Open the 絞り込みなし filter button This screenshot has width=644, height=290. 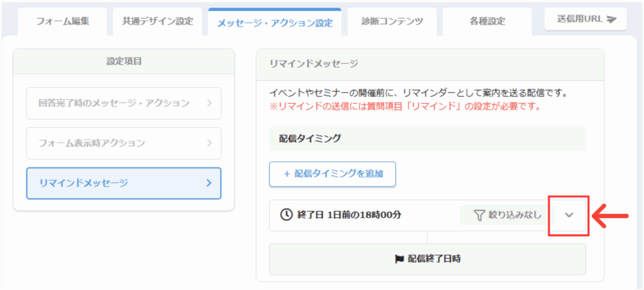[507, 216]
